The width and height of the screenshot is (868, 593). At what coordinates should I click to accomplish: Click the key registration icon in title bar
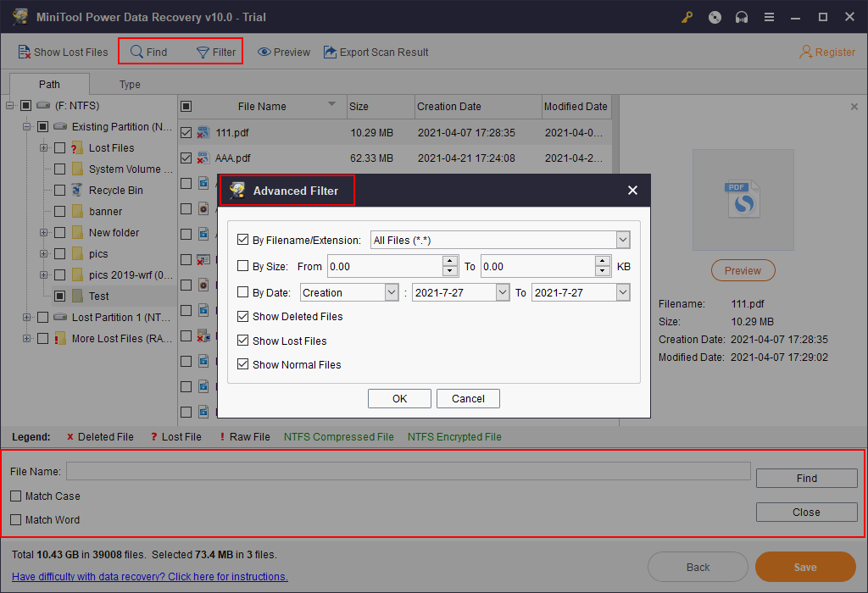(687, 17)
